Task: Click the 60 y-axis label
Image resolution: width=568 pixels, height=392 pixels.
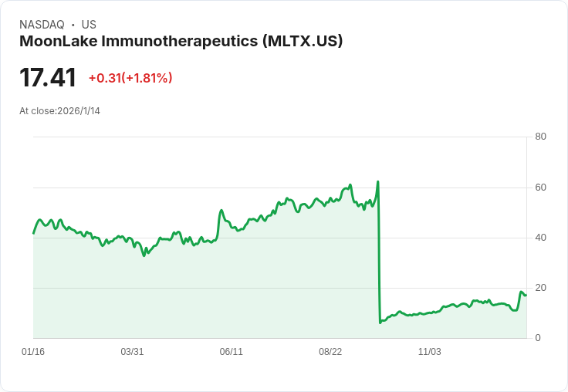Action: coord(540,188)
